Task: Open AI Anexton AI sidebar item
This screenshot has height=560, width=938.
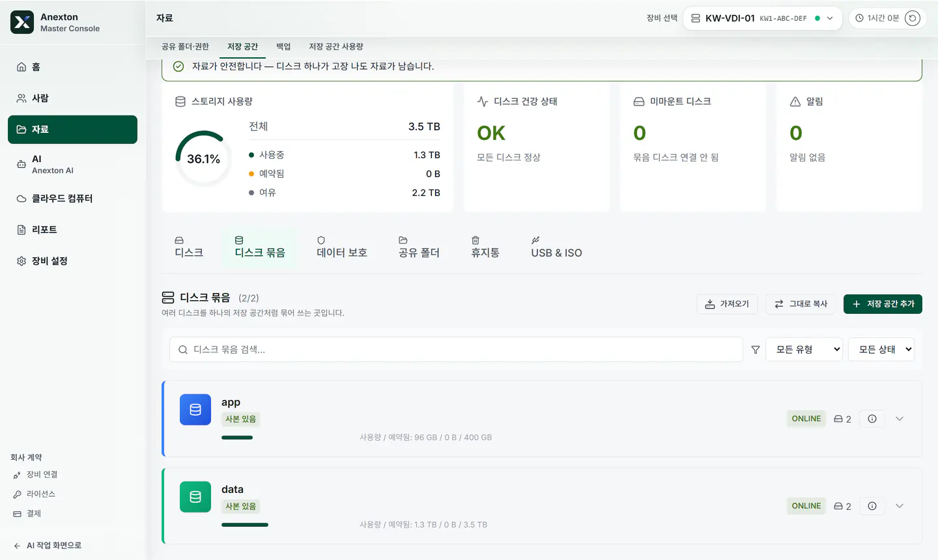Action: pos(72,164)
